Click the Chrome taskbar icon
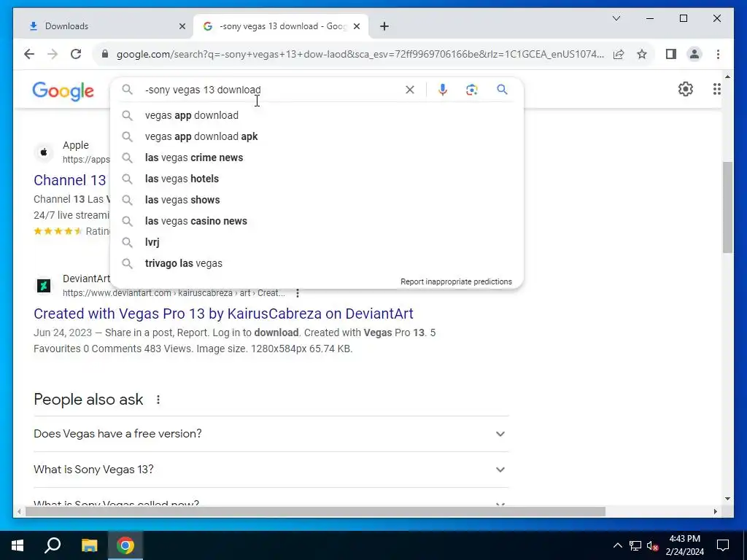 click(x=125, y=545)
